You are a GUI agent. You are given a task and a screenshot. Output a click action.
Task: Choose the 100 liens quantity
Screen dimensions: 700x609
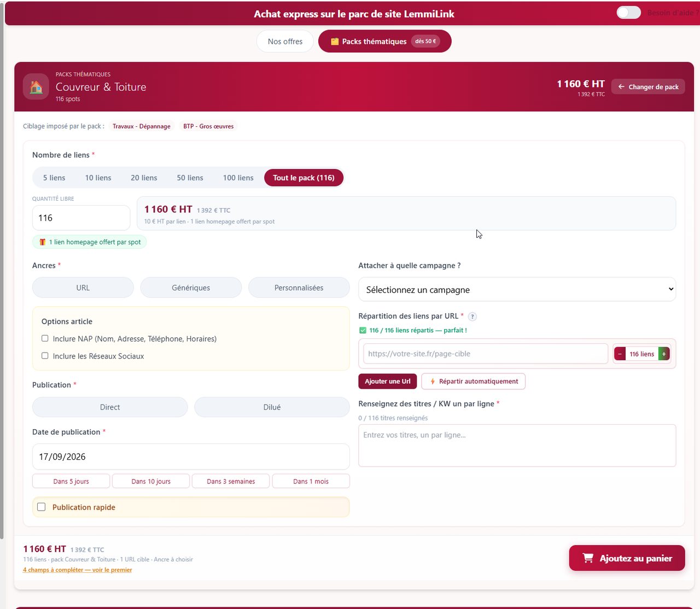pyautogui.click(x=238, y=178)
